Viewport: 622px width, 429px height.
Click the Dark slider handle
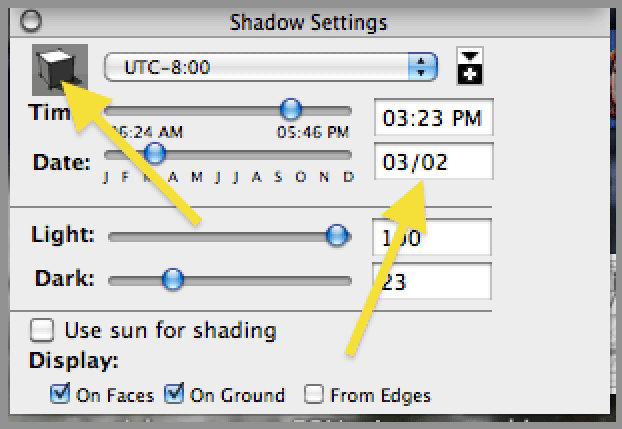[x=173, y=278]
